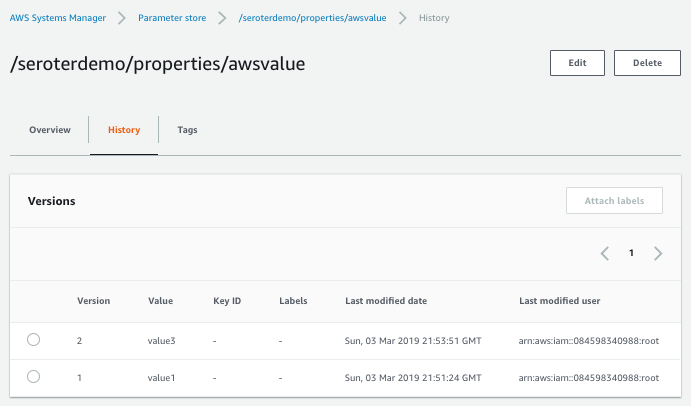Go to the previous page of versions
This screenshot has height=406, width=691.
coord(605,253)
